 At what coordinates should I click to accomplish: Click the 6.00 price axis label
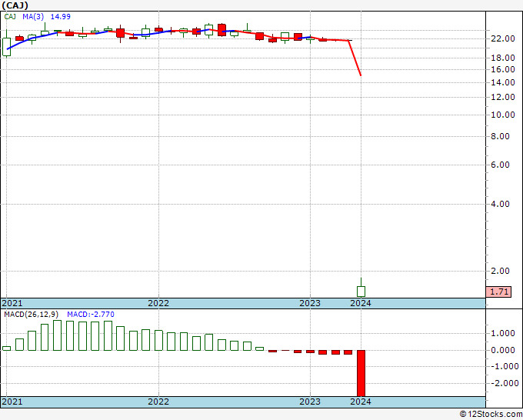[x=501, y=165]
